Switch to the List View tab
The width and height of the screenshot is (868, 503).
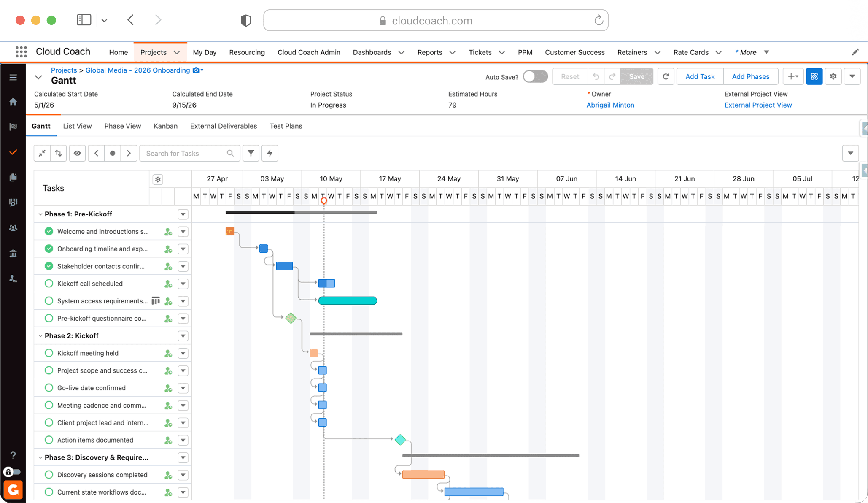77,126
